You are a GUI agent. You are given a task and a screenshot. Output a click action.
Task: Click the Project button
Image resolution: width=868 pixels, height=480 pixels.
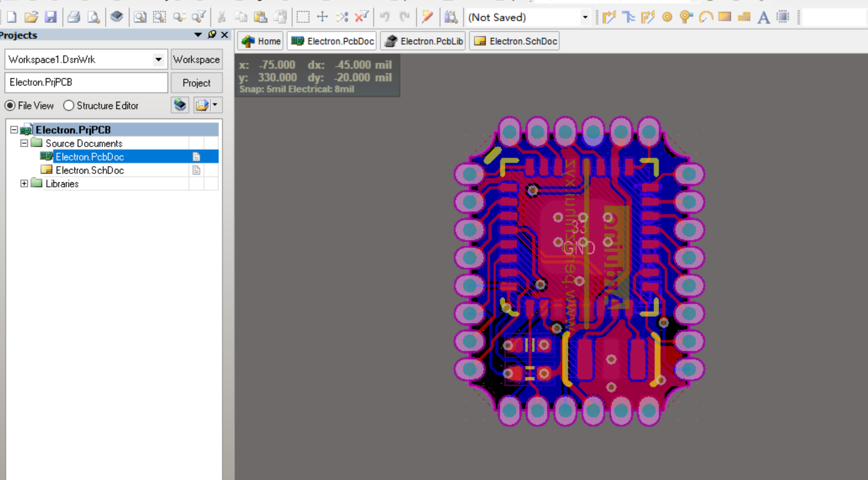(197, 83)
